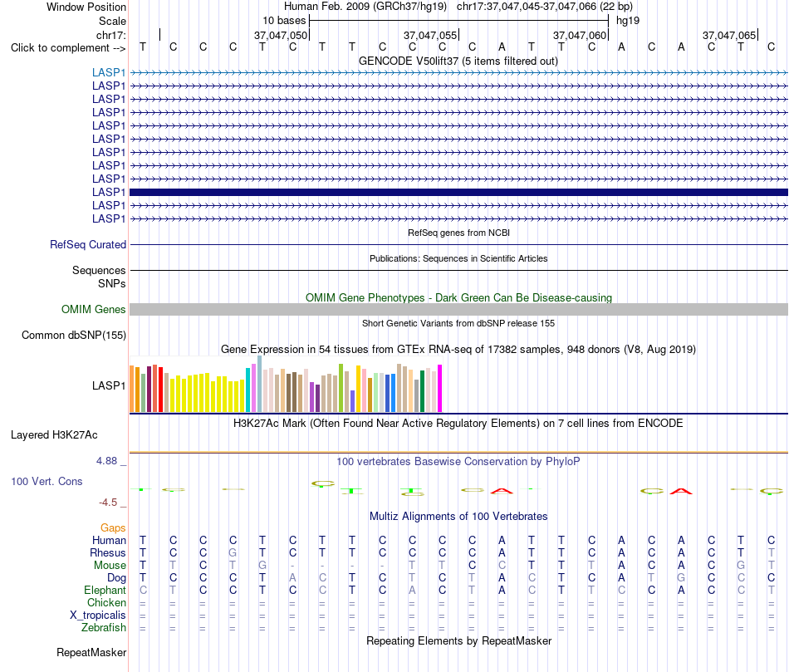The image size is (789, 672).
Task: Open the 'RefSeq genes from NCBI' title
Action: pos(458,233)
